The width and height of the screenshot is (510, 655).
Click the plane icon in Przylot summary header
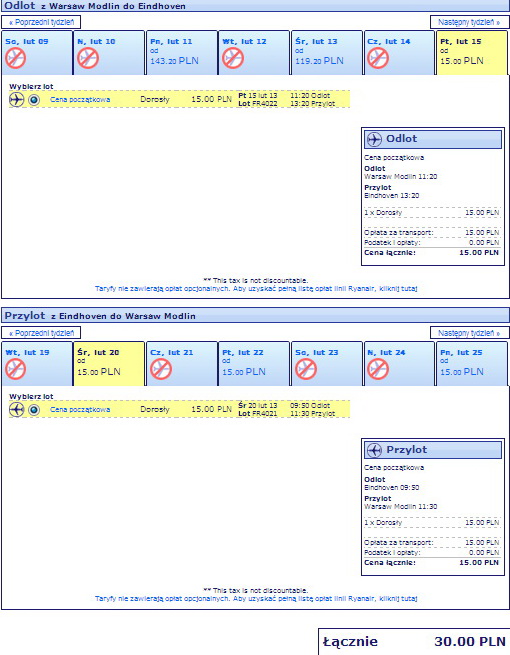[x=374, y=450]
